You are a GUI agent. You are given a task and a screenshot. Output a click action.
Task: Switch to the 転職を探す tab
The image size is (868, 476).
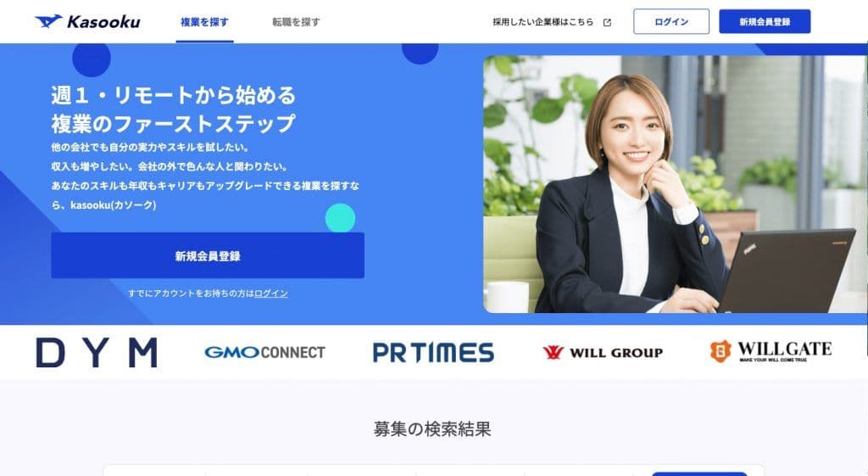[296, 22]
